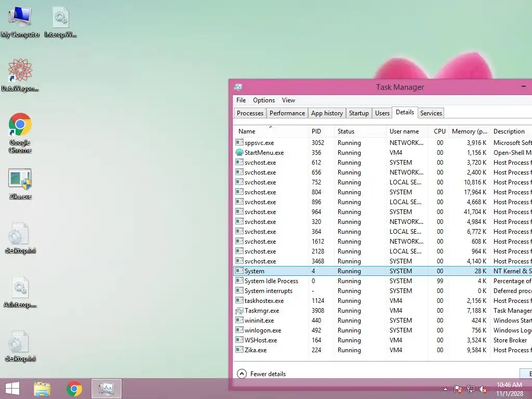Select the System Idle Process row
The image size is (532, 399).
tap(383, 281)
